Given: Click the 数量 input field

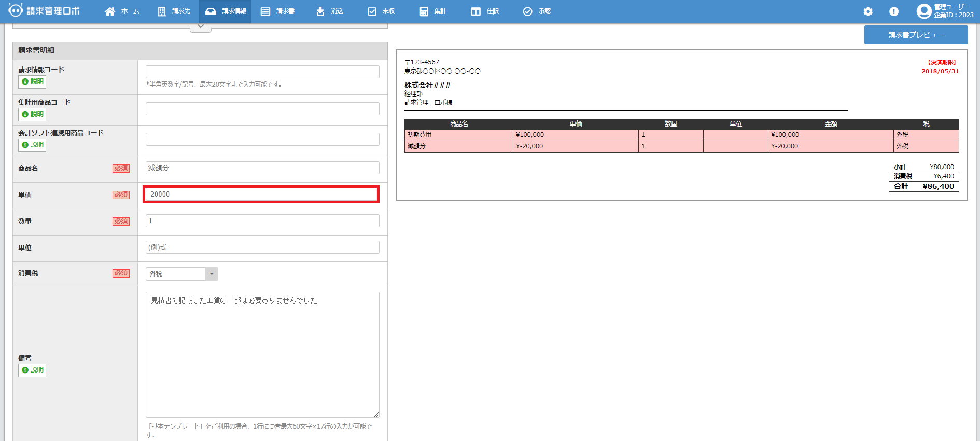Looking at the screenshot, I should (262, 220).
